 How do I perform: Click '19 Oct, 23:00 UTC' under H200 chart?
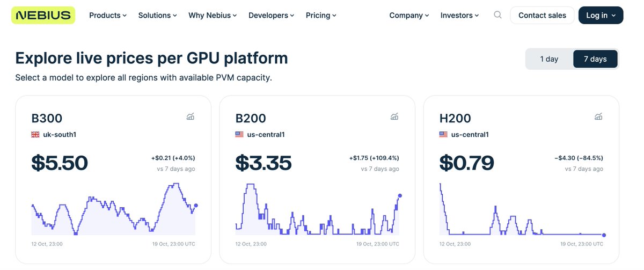tap(582, 244)
